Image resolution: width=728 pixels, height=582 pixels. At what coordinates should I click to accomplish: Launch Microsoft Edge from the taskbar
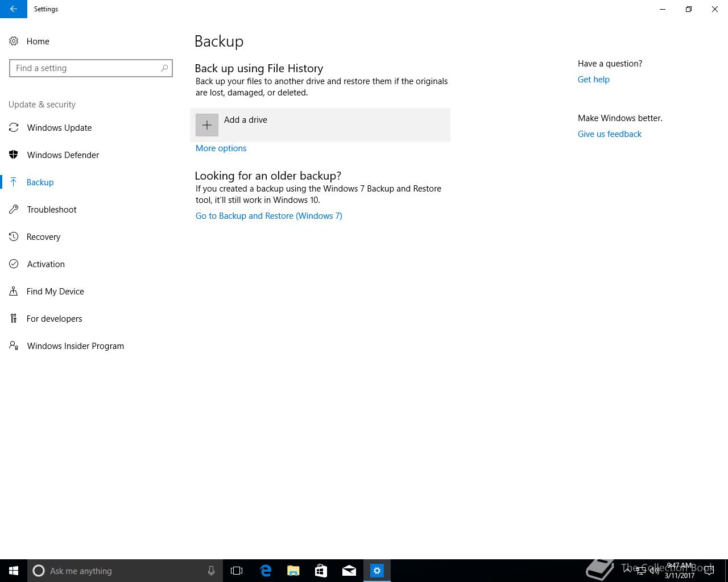(265, 571)
